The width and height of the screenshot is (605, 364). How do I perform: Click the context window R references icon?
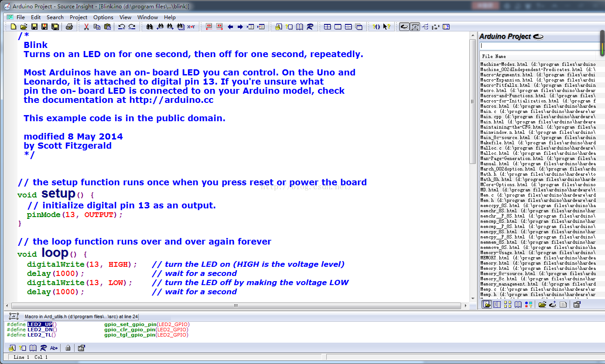pos(43,348)
